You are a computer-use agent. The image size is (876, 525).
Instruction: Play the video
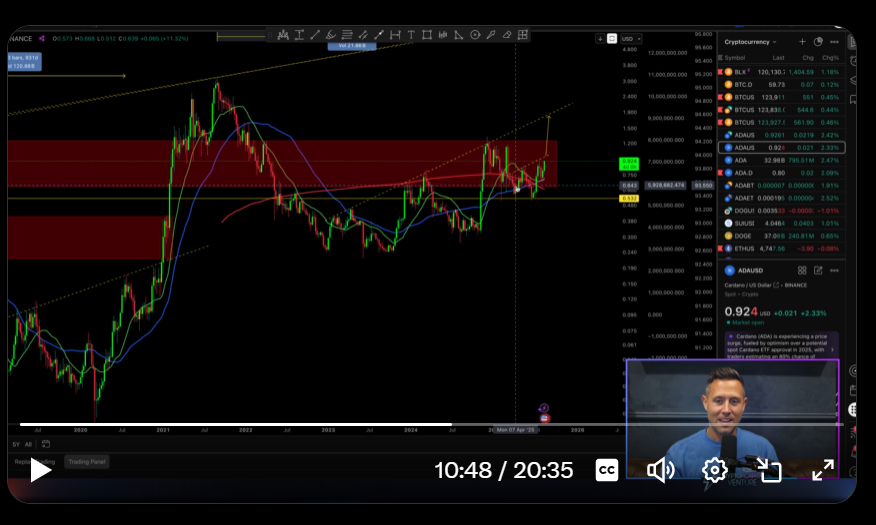pos(40,470)
